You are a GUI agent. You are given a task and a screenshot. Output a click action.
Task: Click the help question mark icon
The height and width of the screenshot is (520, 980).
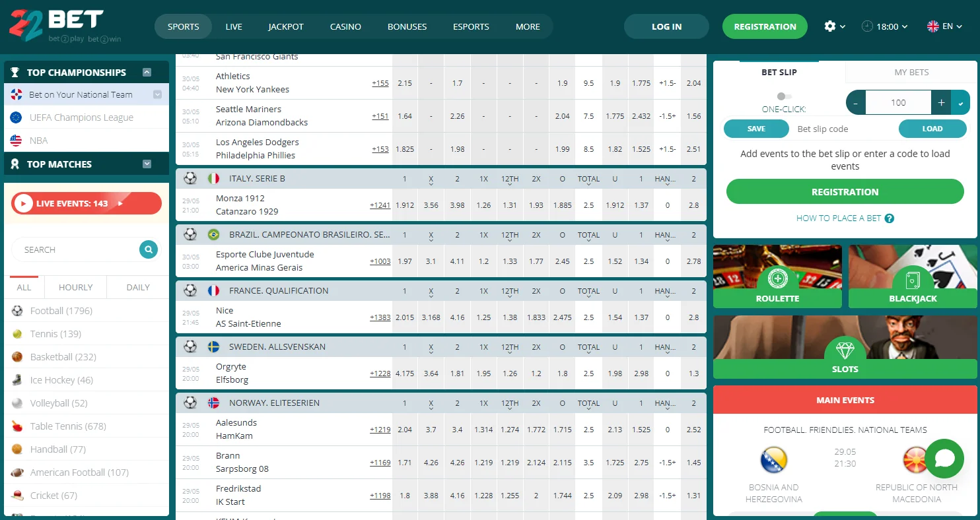pyautogui.click(x=890, y=218)
